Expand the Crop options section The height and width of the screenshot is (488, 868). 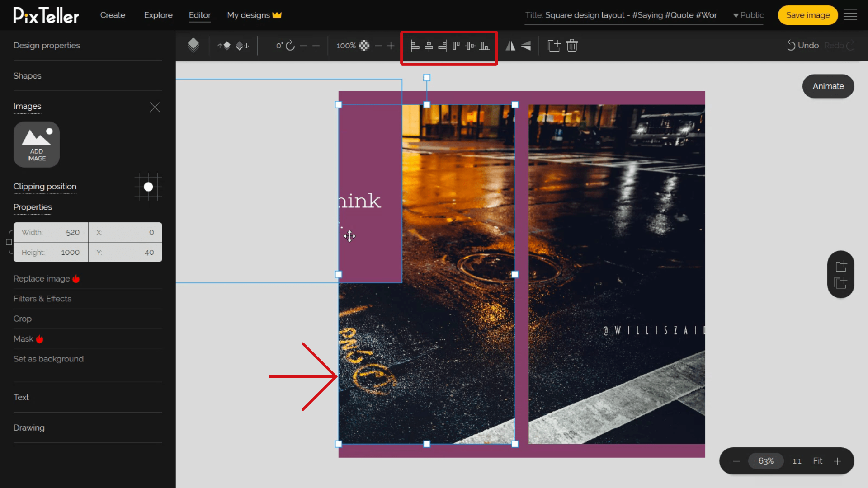[22, 319]
